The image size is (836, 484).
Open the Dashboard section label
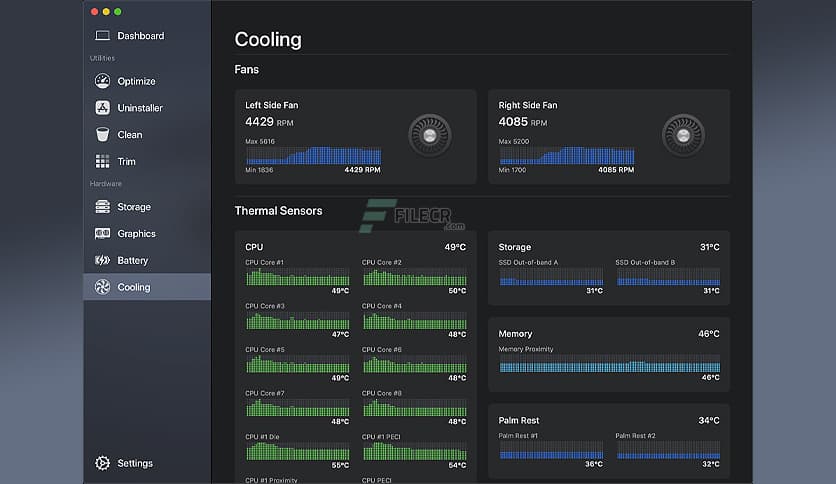tap(141, 36)
